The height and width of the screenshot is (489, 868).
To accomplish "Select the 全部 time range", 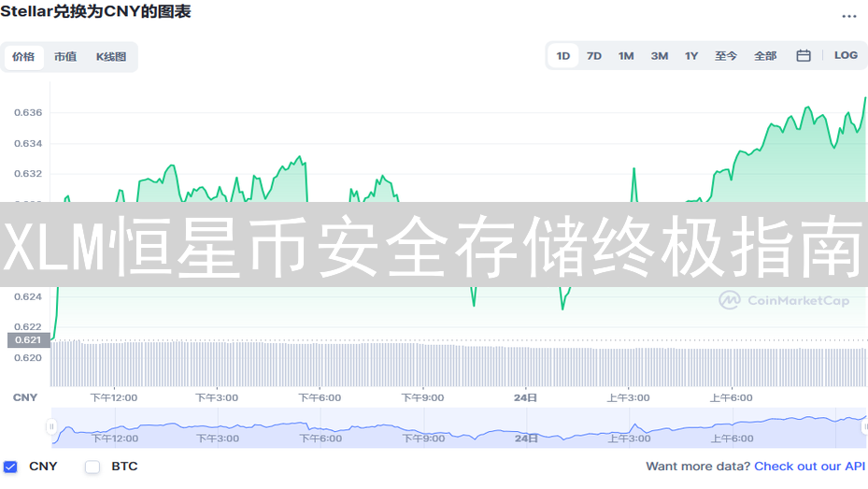I will point(765,56).
